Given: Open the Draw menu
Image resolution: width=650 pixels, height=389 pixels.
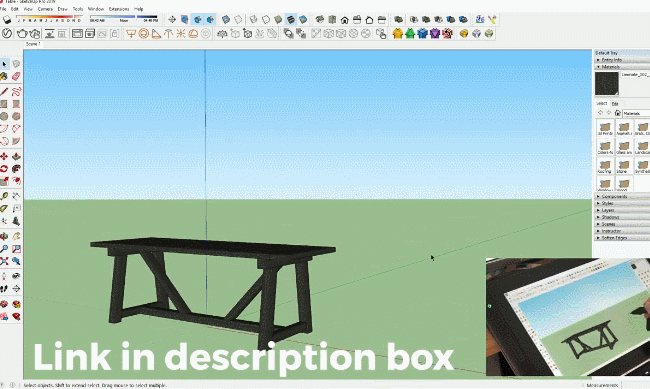Looking at the screenshot, I should [x=63, y=9].
